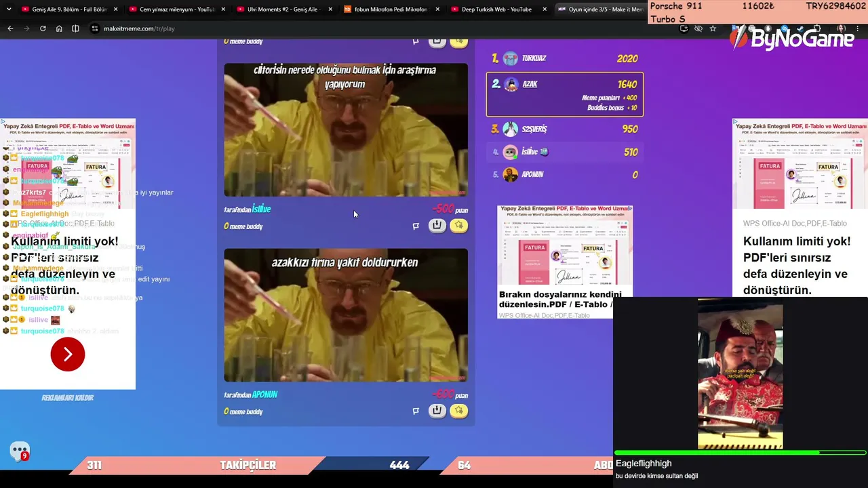Viewport: 868px width, 488px height.
Task: Open the right-side WPS Office ad headline
Action: 797,266
